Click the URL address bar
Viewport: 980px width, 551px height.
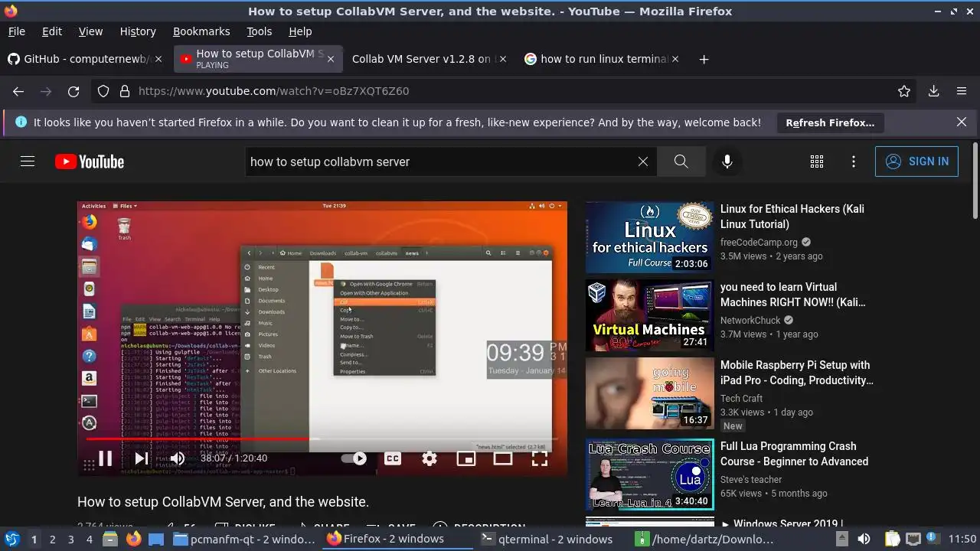[x=505, y=91]
